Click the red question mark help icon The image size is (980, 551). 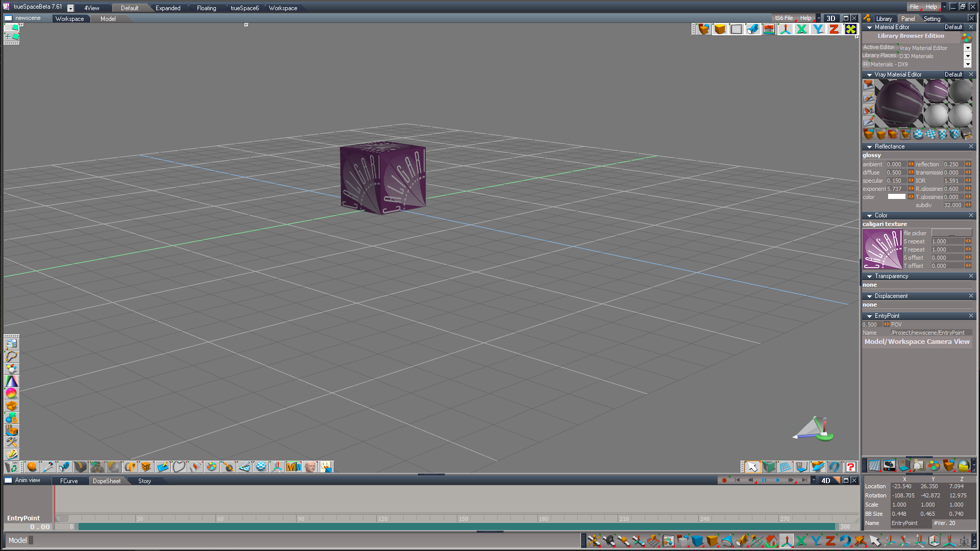click(850, 467)
